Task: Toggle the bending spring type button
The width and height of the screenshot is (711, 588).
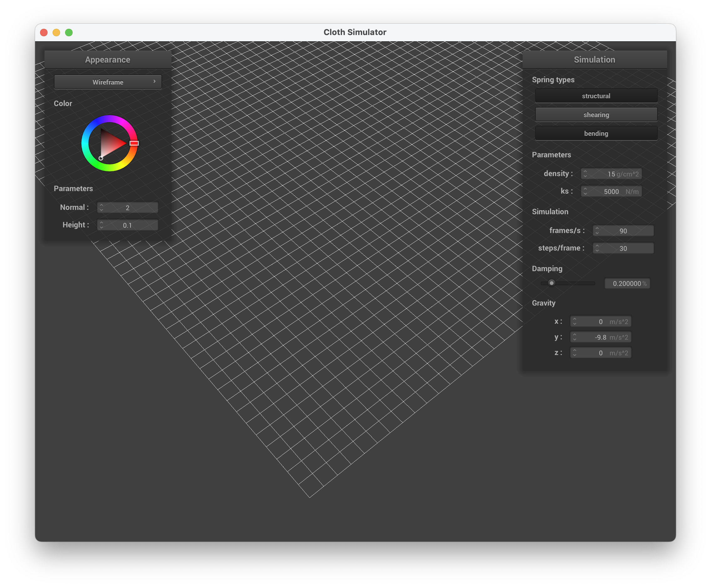Action: [596, 133]
